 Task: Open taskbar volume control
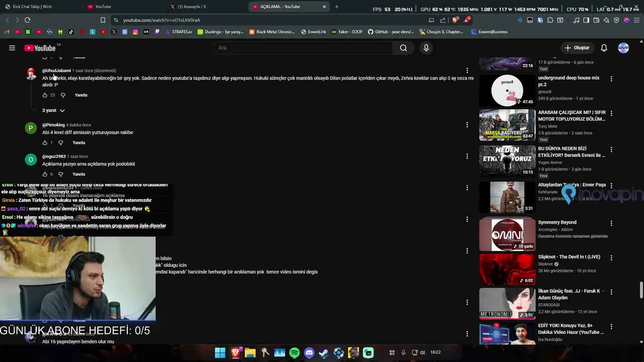(x=422, y=352)
